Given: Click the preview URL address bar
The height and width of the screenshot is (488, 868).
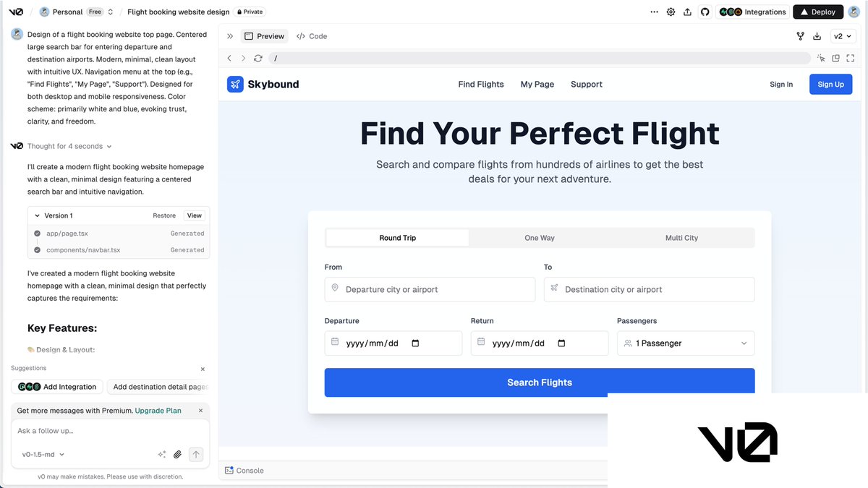Looking at the screenshot, I should (x=540, y=59).
